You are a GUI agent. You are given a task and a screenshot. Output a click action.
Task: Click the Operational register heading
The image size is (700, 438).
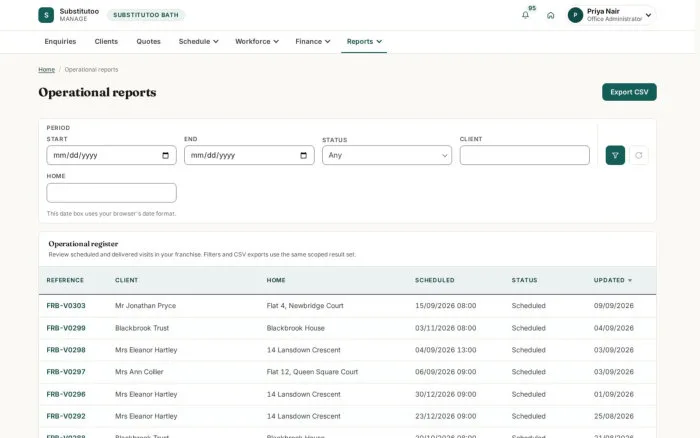83,244
